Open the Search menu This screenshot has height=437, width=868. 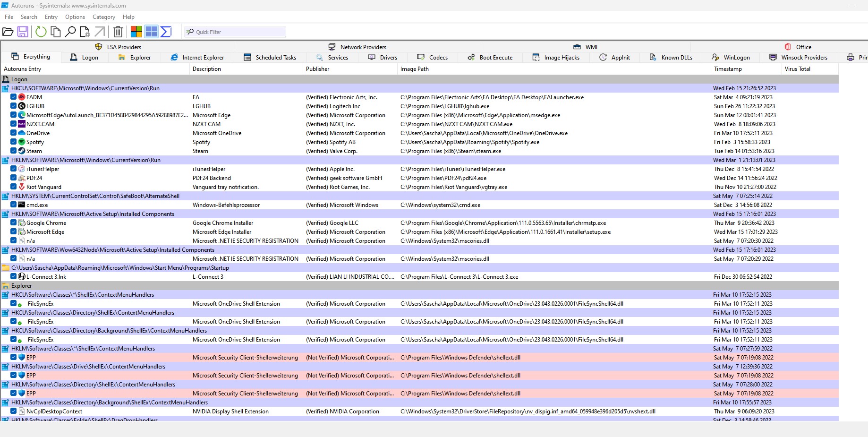(x=29, y=17)
